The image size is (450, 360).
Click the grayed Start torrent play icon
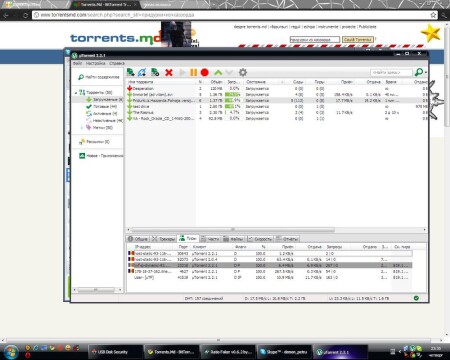click(182, 72)
